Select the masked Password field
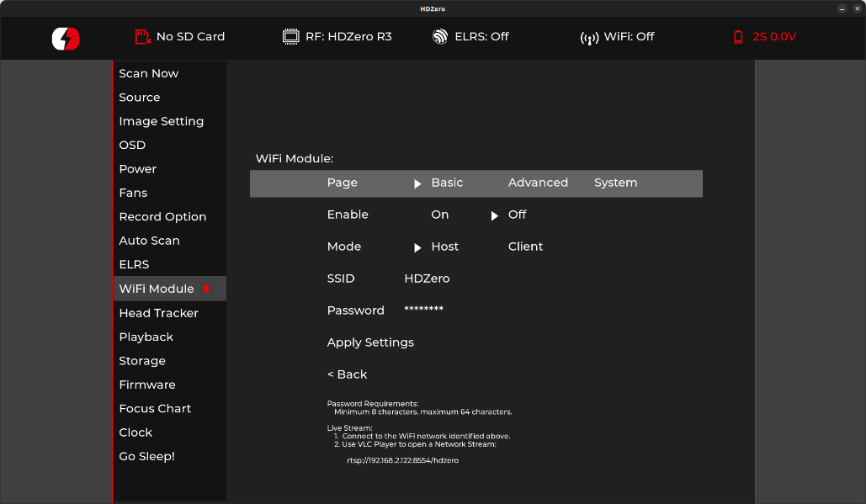Viewport: 866px width, 504px height. (423, 310)
